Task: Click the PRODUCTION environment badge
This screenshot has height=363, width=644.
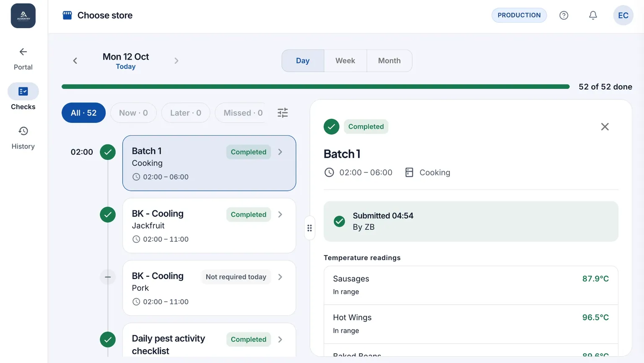Action: 519,15
